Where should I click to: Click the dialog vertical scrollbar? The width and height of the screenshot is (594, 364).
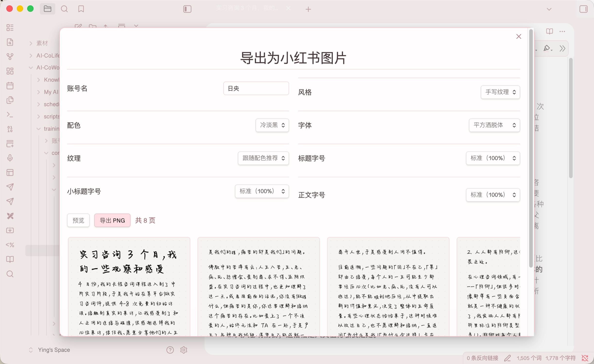pos(531,148)
